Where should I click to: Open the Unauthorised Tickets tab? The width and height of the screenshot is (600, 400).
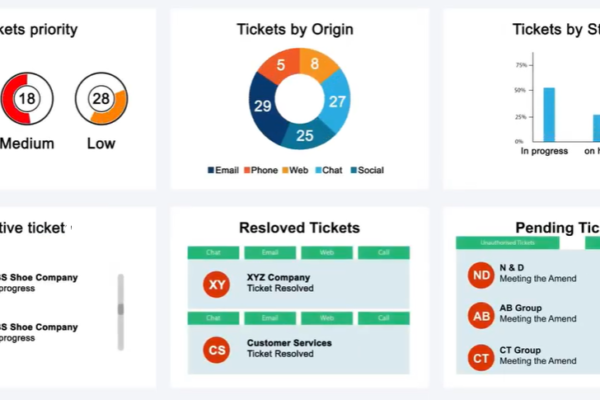(x=507, y=243)
